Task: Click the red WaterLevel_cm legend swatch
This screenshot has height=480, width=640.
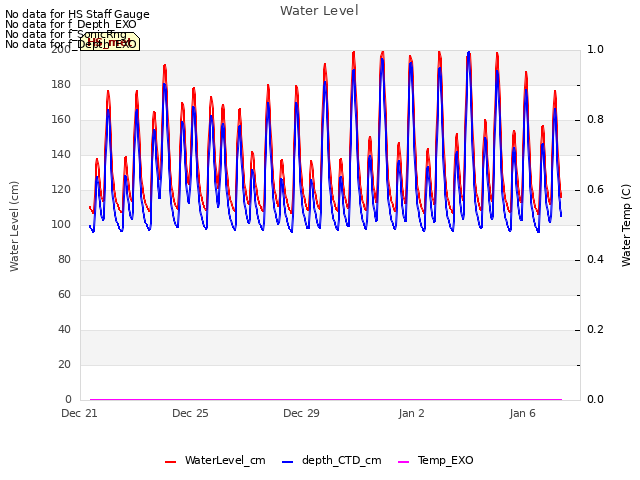Action: [170, 462]
